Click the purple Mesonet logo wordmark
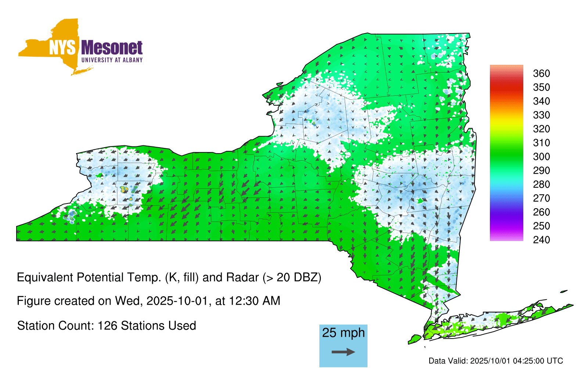This screenshot has height=368, width=588. [112, 48]
